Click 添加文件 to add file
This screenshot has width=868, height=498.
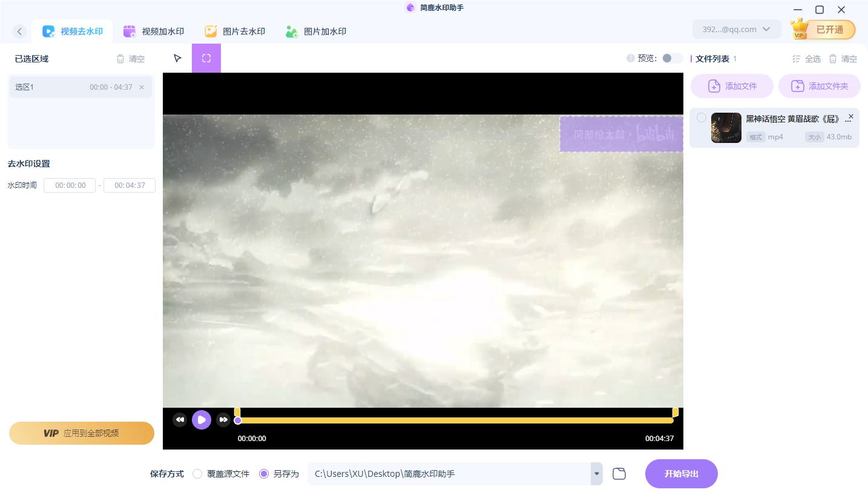coord(732,86)
